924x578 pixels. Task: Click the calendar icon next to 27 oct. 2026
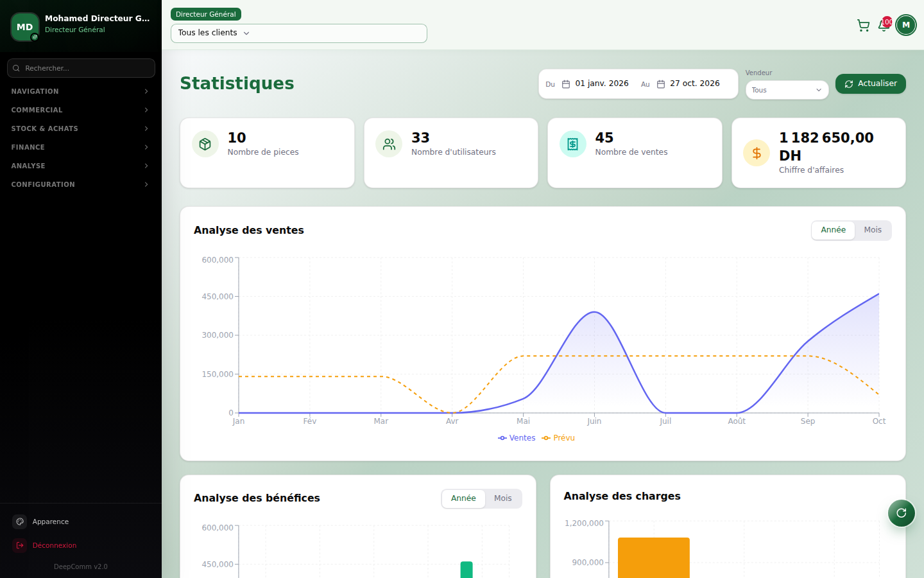point(661,84)
